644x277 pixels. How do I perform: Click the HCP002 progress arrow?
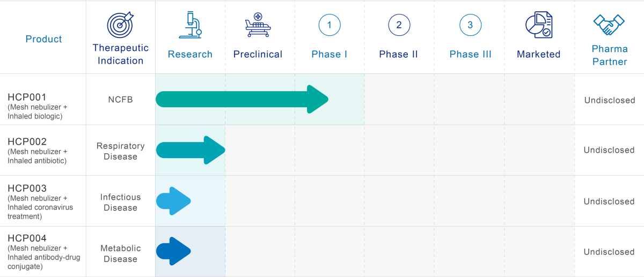point(191,150)
